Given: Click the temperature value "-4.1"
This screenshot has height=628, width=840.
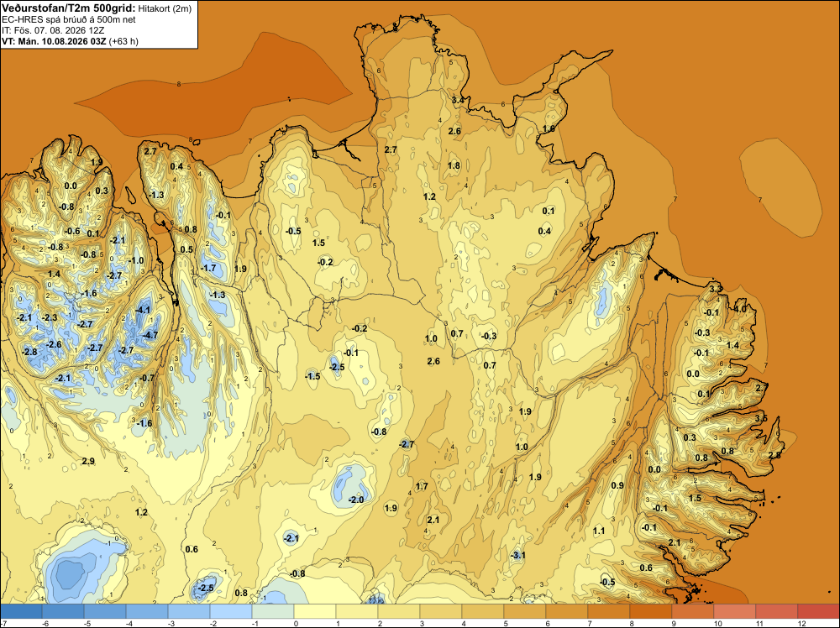Looking at the screenshot, I should [143, 310].
